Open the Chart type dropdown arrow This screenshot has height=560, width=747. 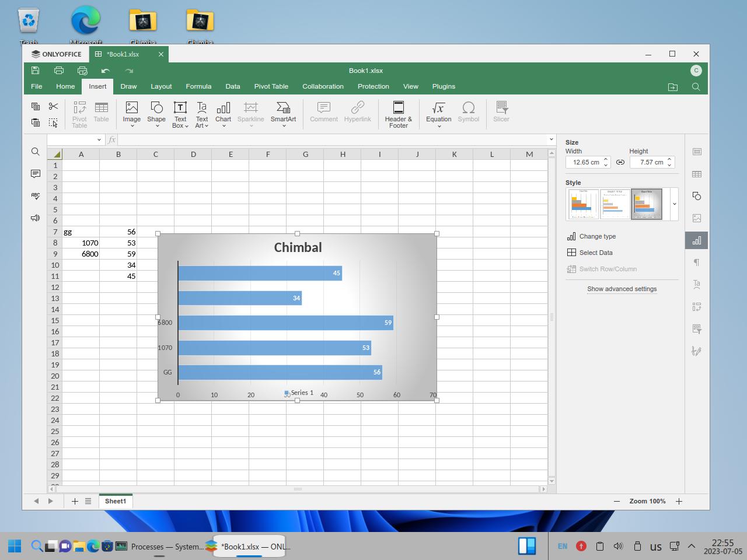click(224, 126)
